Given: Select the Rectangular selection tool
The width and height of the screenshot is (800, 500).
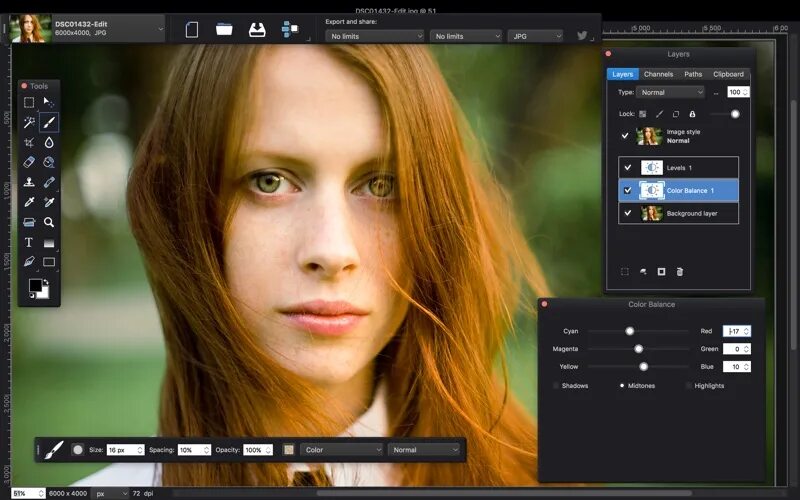Looking at the screenshot, I should coord(29,103).
